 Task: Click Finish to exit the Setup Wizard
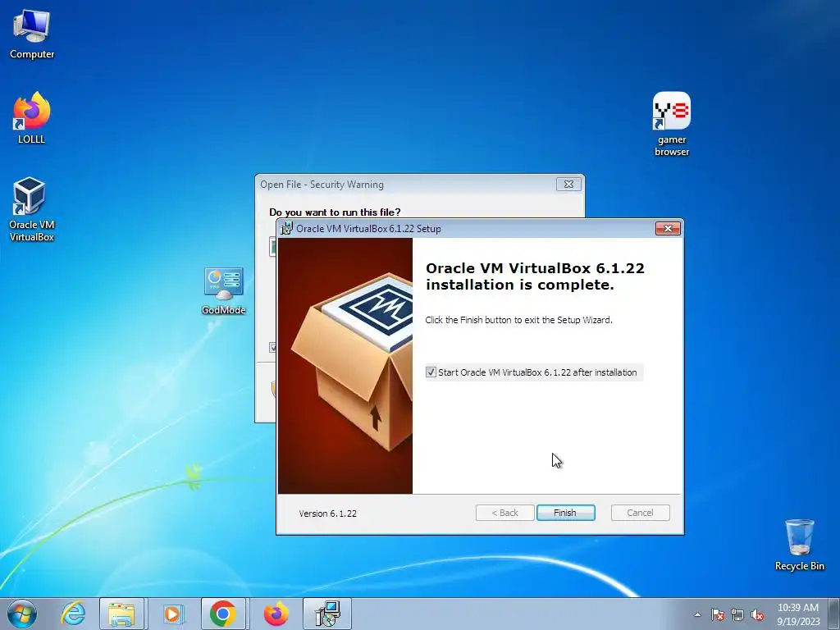pos(566,513)
